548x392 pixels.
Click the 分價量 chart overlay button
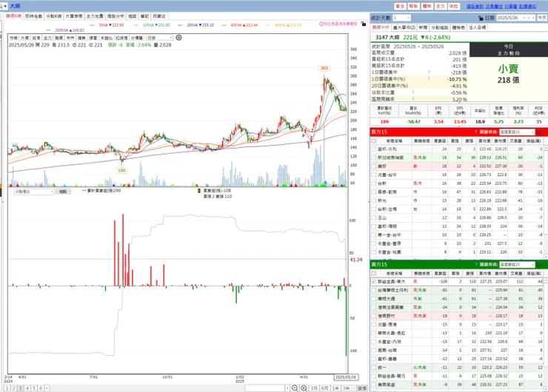click(136, 38)
